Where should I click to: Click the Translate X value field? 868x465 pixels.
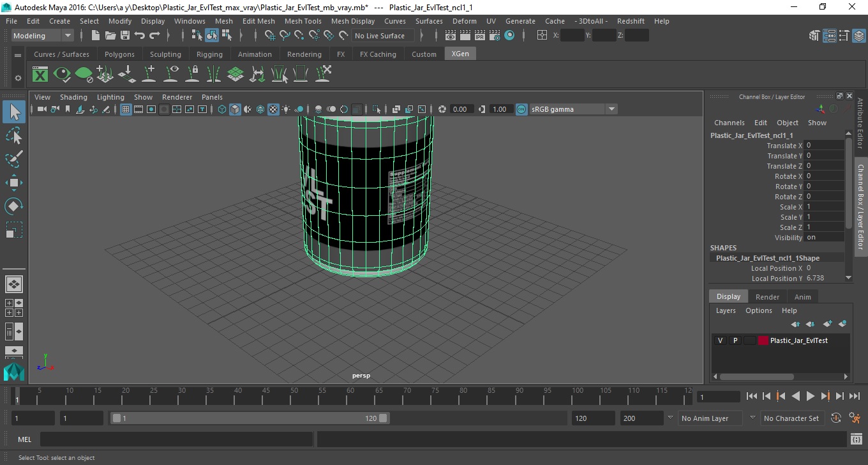click(823, 146)
